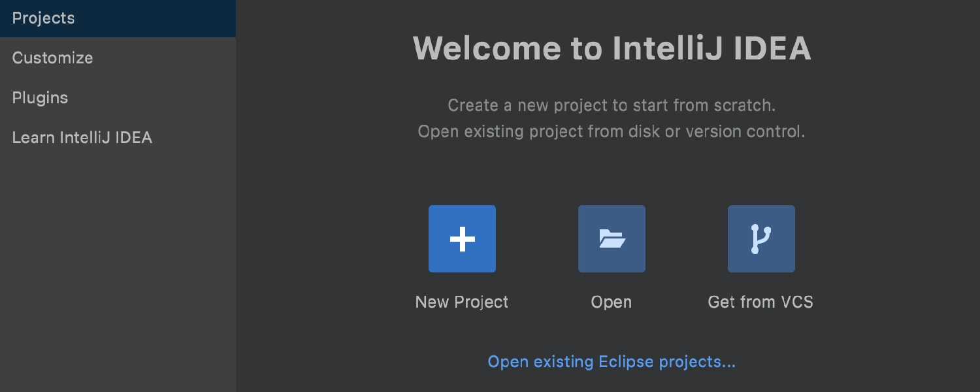
Task: Select the white plus glyph for new project
Action: point(462,239)
